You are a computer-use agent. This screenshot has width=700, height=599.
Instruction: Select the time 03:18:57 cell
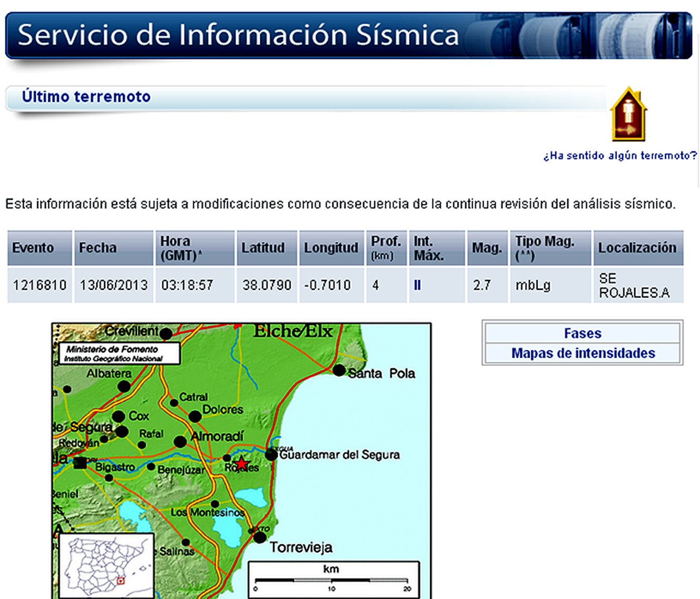pyautogui.click(x=195, y=285)
